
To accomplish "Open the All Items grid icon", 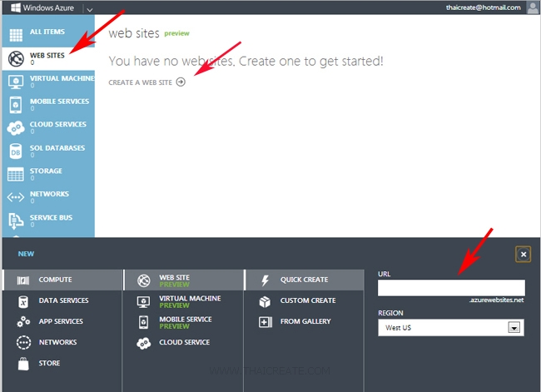I will point(16,35).
